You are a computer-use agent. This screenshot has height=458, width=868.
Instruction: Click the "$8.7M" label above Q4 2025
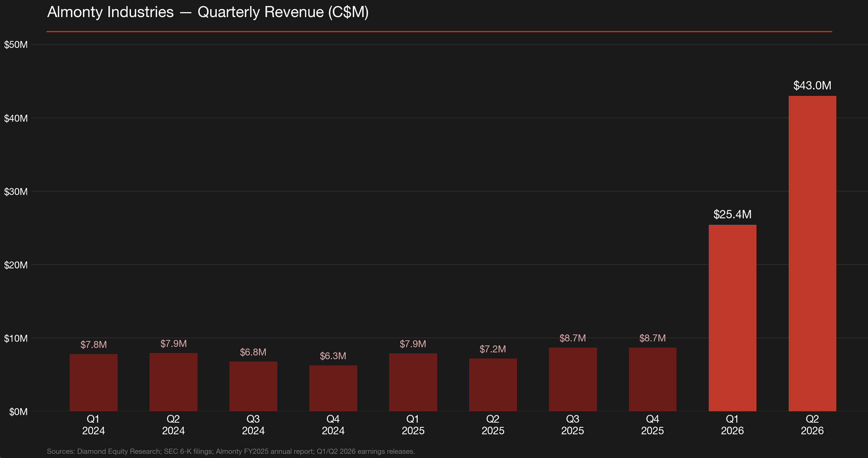[652, 338]
